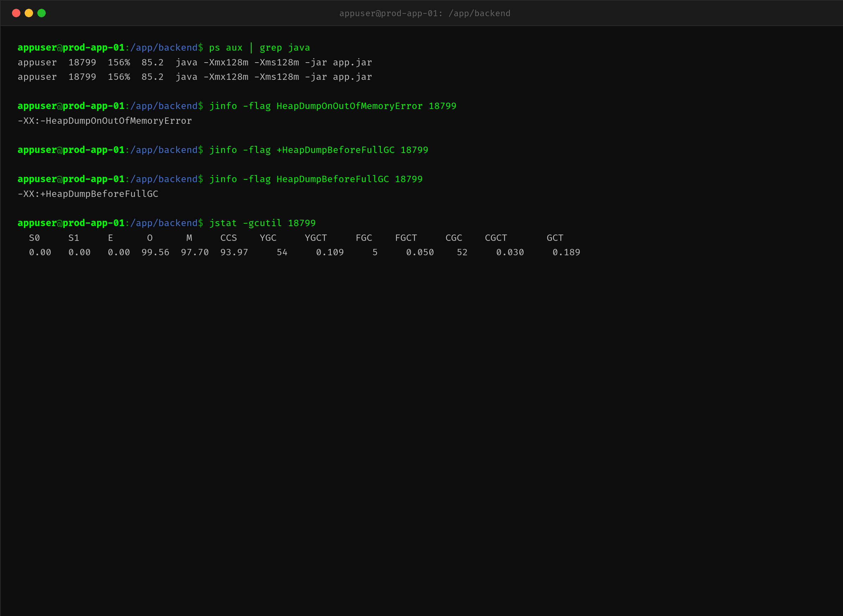This screenshot has height=616, width=843.
Task: Click the CGC value '52'
Action: [462, 252]
